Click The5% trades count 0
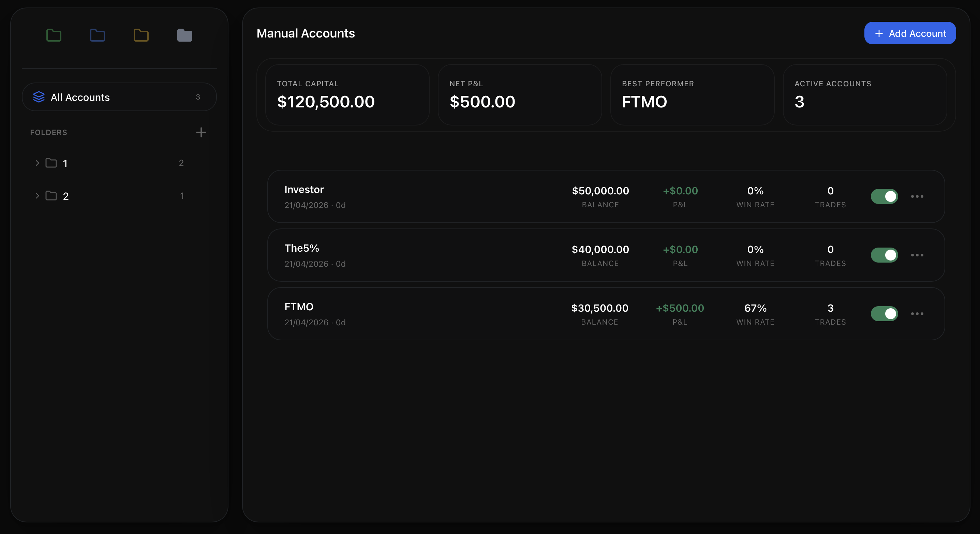Image resolution: width=980 pixels, height=534 pixels. pos(831,250)
